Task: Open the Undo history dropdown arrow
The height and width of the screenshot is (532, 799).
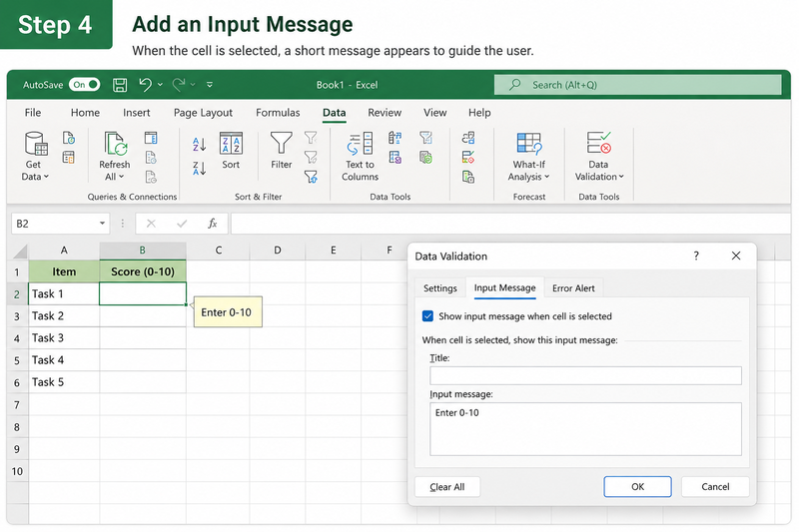Action: point(160,85)
